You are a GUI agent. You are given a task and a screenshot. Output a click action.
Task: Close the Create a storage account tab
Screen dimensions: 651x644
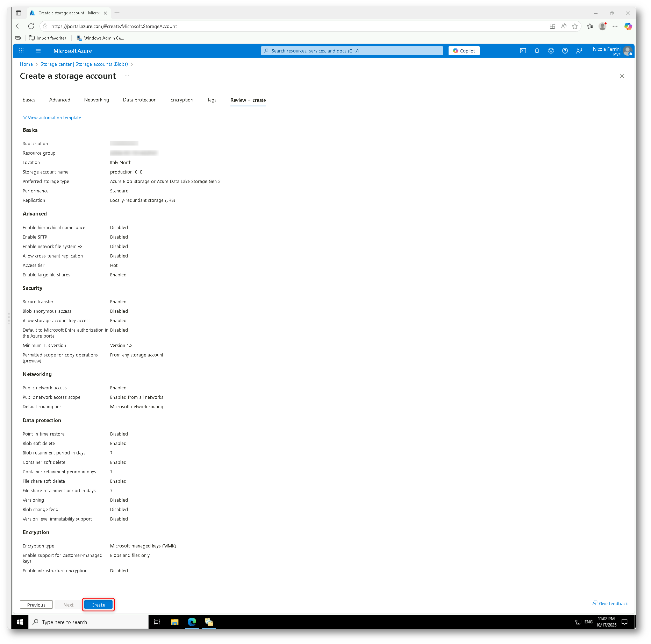click(105, 13)
